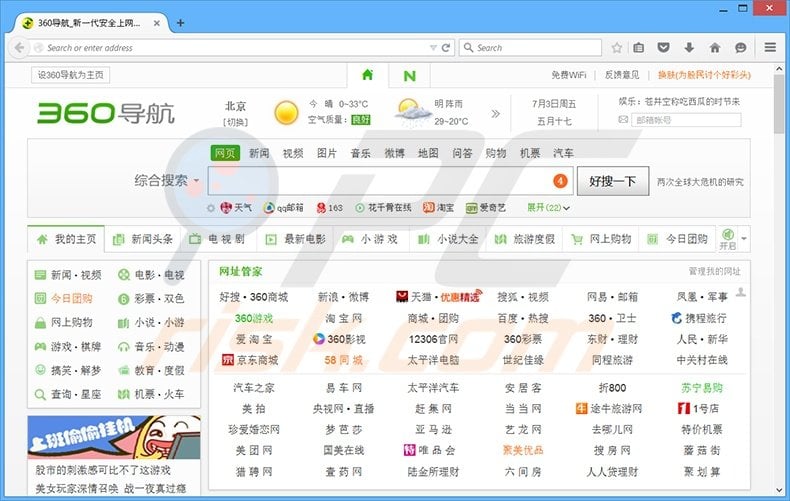Open the 苏宁易购 link
Viewport: 790px width, 501px height.
click(x=702, y=388)
